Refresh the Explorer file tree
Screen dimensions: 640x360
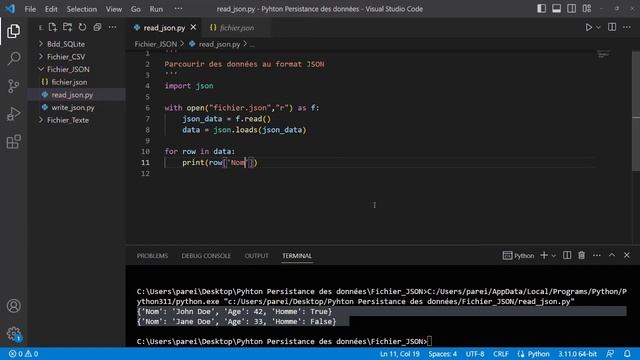pyautogui.click(x=82, y=27)
